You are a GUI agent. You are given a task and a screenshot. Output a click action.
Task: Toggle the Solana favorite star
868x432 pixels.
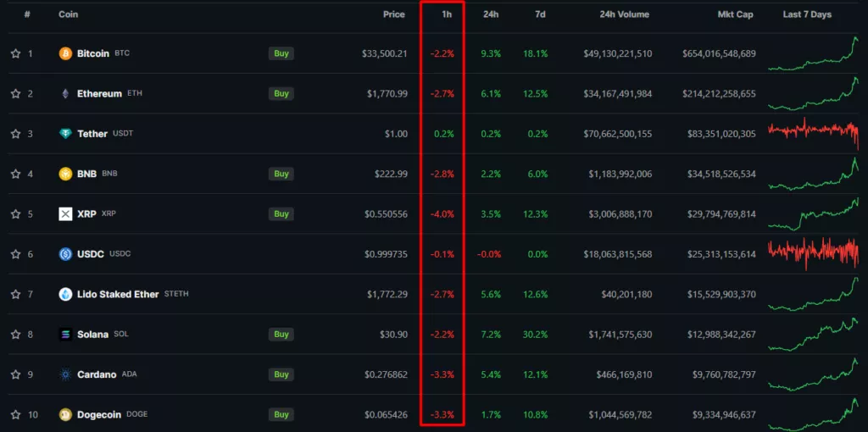point(15,334)
